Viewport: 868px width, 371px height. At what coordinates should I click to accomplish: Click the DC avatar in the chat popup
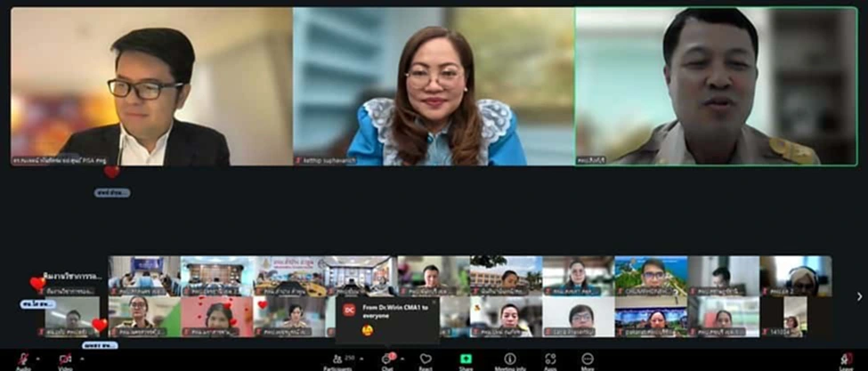[349, 310]
